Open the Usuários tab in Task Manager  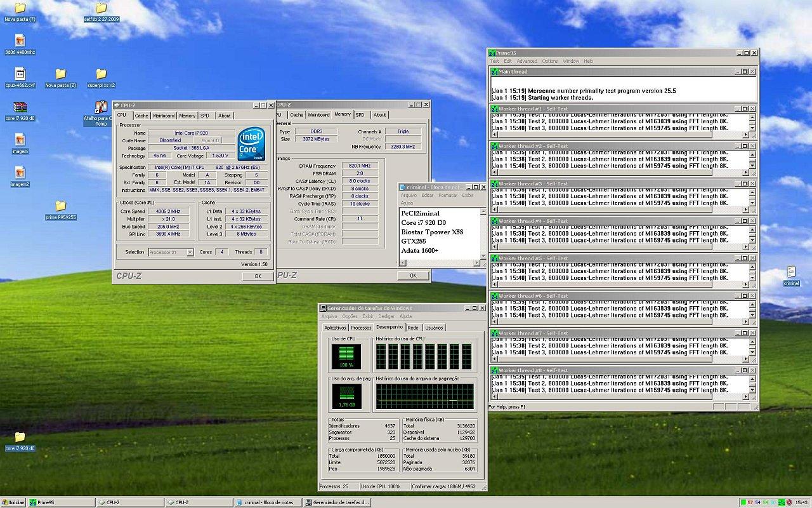point(434,328)
